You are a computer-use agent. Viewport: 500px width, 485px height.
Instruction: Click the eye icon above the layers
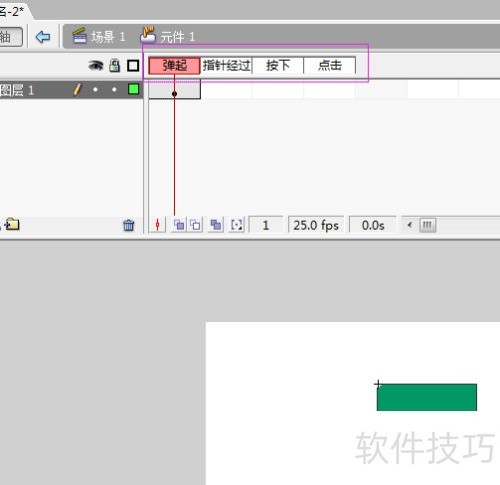[96, 65]
